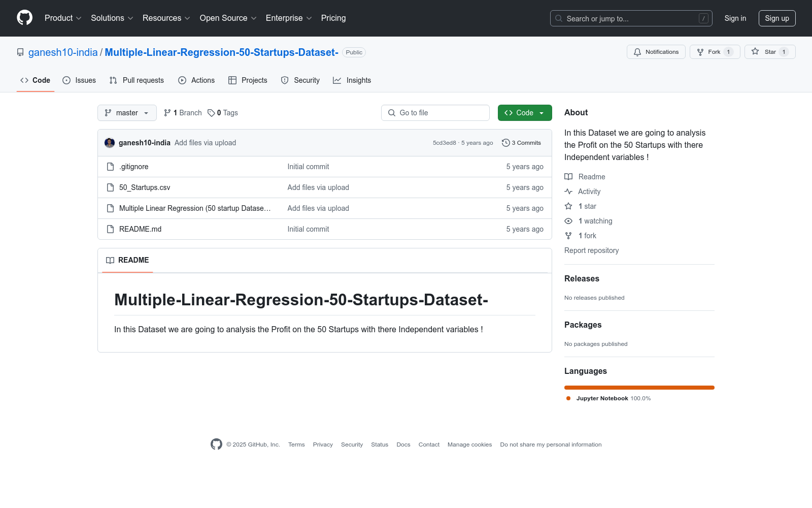Image resolution: width=812 pixels, height=508 pixels.
Task: Click the Sign up button
Action: coord(777,18)
